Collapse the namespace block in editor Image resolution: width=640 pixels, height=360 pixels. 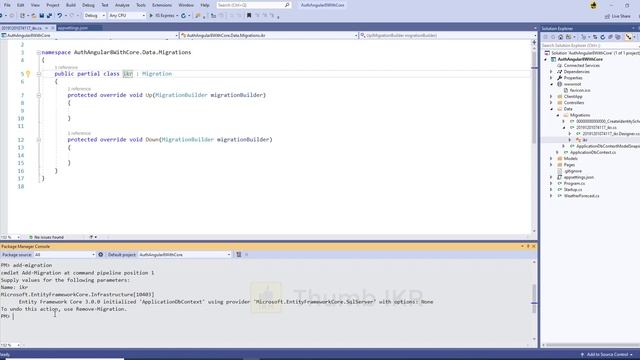click(38, 53)
